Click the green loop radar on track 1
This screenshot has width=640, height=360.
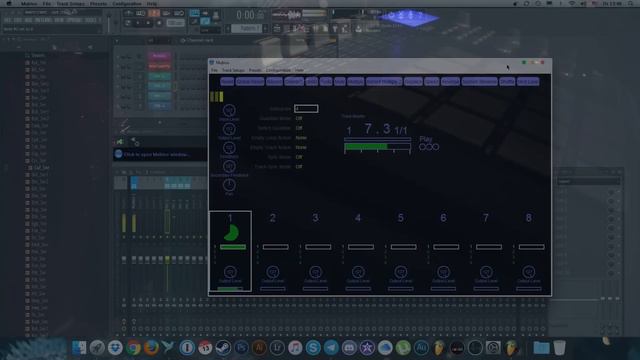[231, 233]
